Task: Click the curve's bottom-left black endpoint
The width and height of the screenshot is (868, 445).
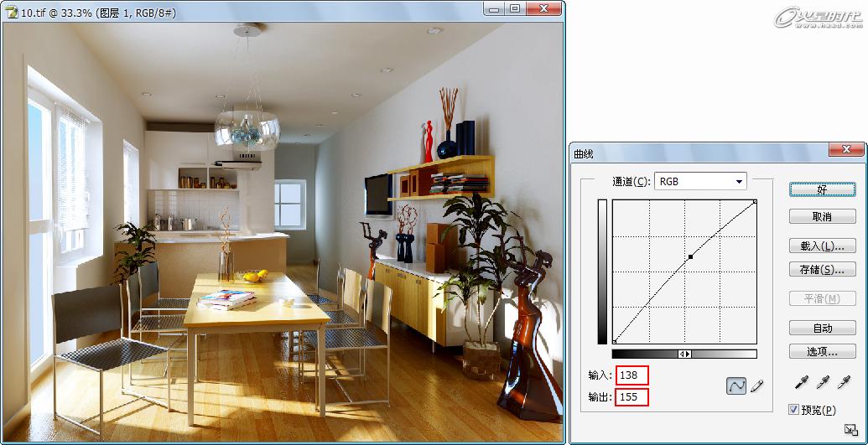Action: click(615, 342)
